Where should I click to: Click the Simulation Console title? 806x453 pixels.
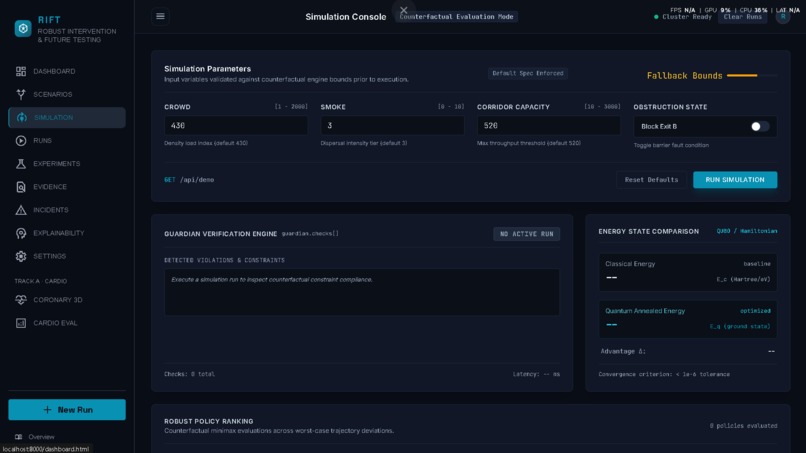pos(345,17)
